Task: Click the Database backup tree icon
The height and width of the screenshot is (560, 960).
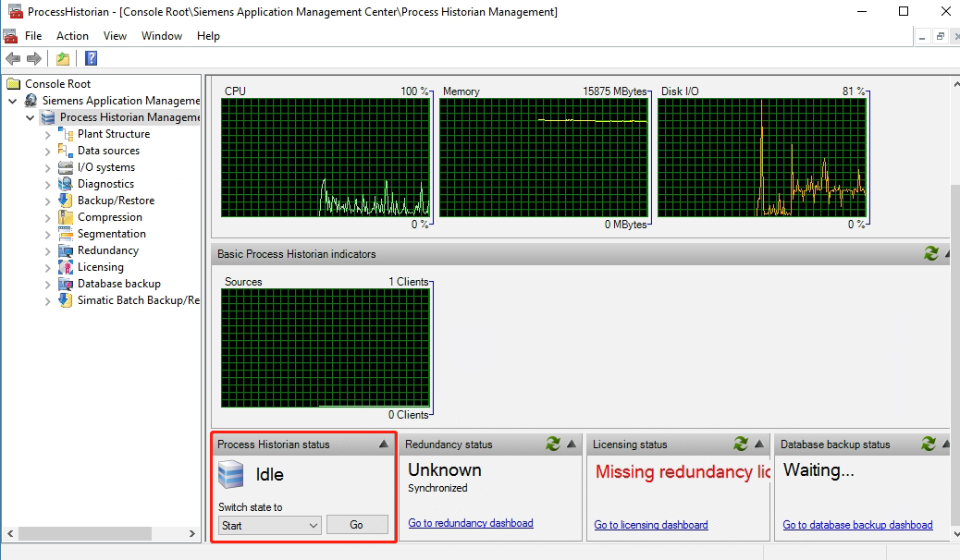Action: 66,284
